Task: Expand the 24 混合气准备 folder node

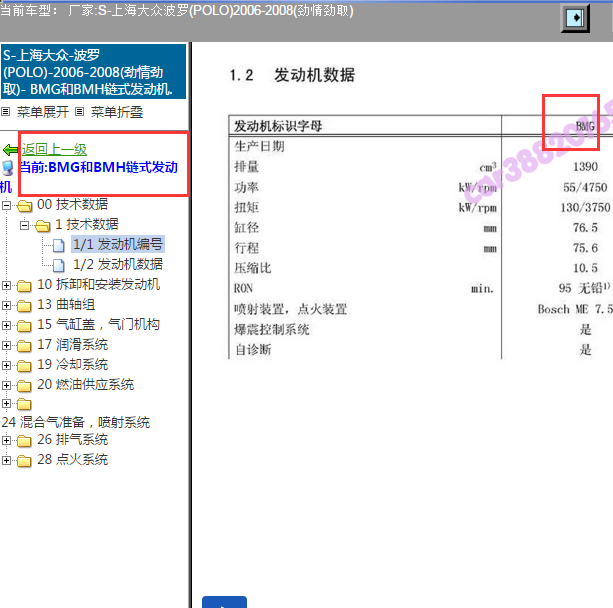Action: [6, 403]
